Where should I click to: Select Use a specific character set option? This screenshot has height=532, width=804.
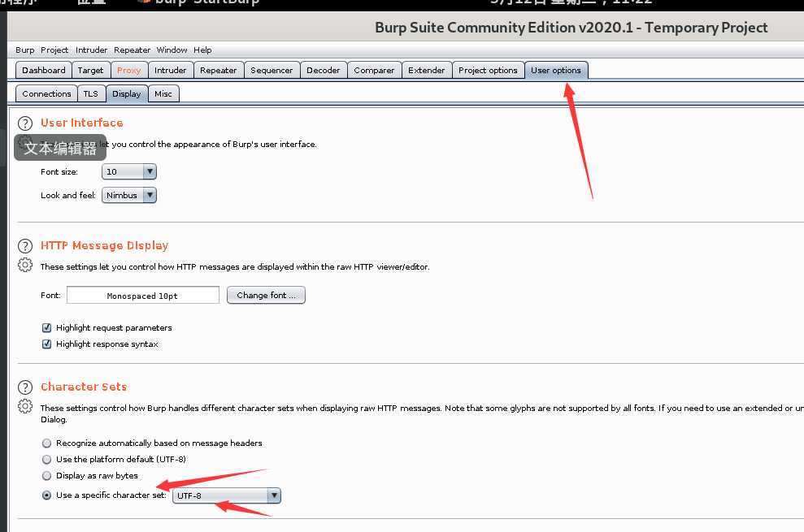46,495
